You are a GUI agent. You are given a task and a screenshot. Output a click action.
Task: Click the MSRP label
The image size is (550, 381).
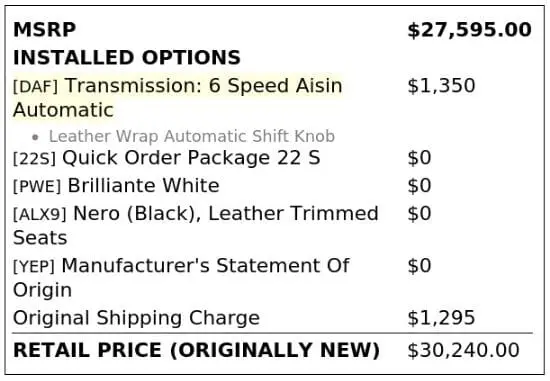point(44,29)
